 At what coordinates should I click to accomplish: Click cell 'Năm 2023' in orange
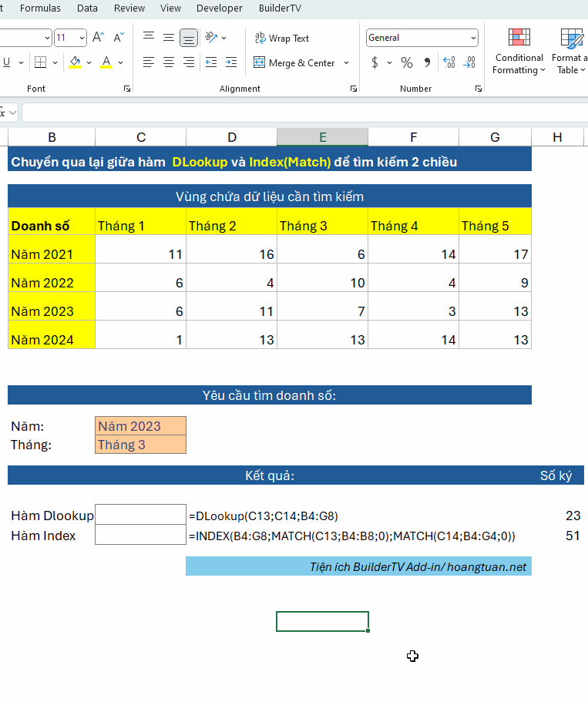tap(140, 426)
